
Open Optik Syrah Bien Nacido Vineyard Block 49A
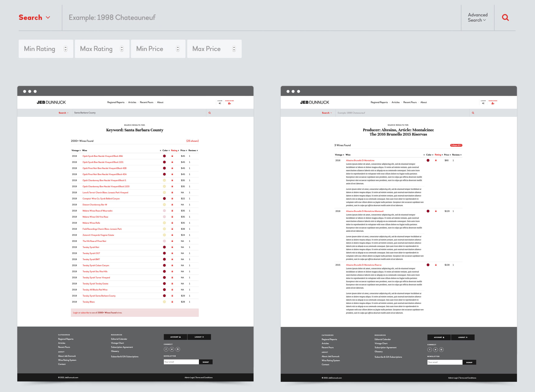click(103, 156)
